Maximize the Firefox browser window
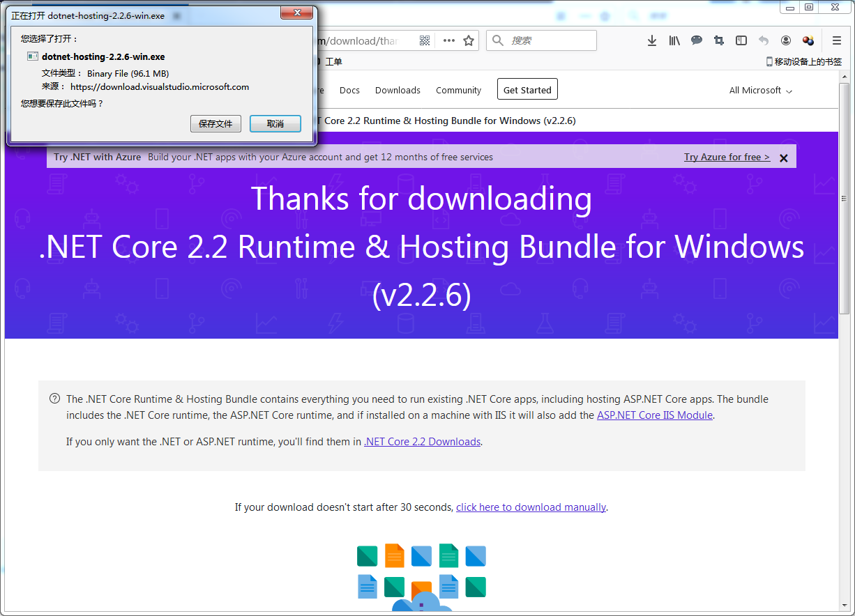Viewport: 855px width, 616px height. click(809, 7)
